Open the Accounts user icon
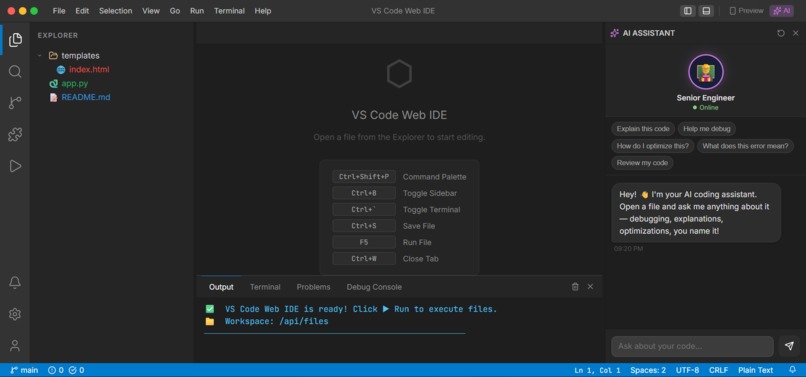This screenshot has height=377, width=806. pyautogui.click(x=15, y=346)
